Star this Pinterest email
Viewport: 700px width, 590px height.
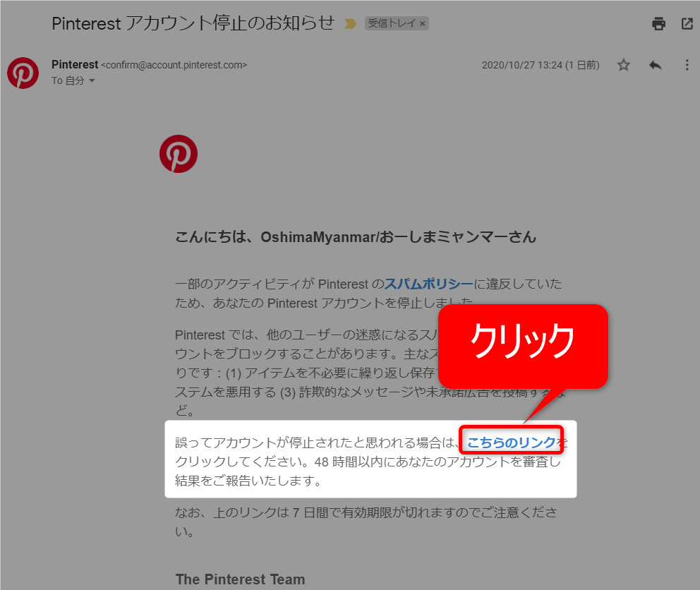(x=624, y=65)
